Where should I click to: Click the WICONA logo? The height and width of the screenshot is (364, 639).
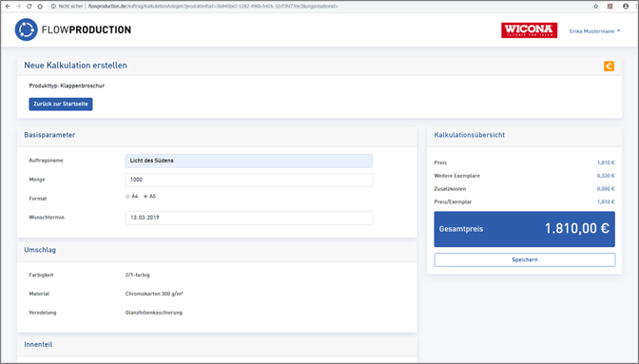529,30
